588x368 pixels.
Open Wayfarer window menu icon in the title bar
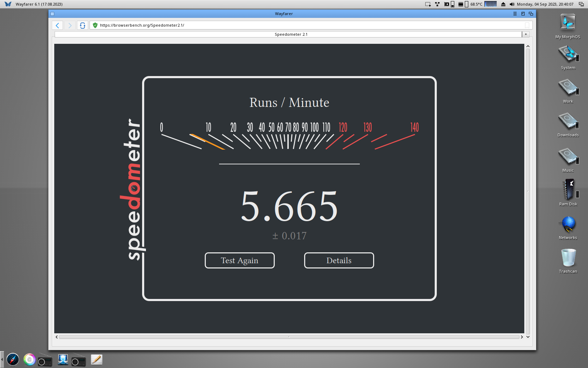[515, 14]
